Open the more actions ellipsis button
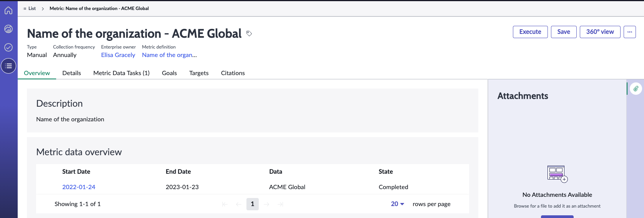 [630, 32]
